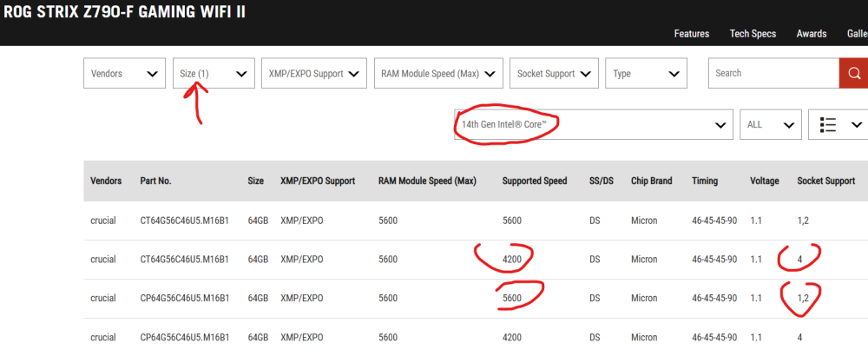Click the Chip Brand column header

652,181
